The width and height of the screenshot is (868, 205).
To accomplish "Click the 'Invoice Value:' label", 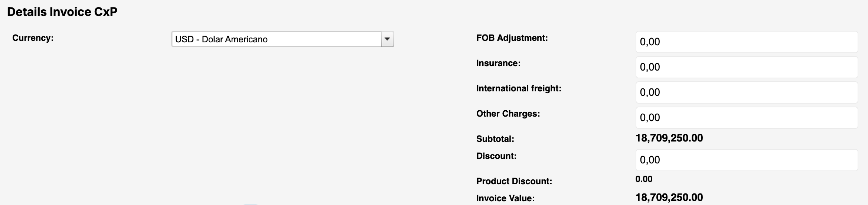I will click(x=505, y=198).
